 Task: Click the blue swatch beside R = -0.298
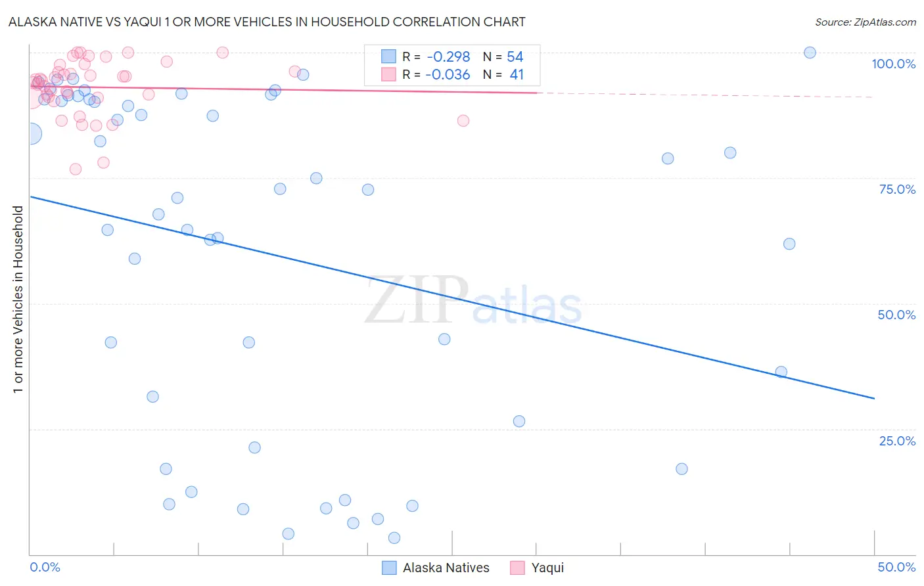tap(389, 57)
